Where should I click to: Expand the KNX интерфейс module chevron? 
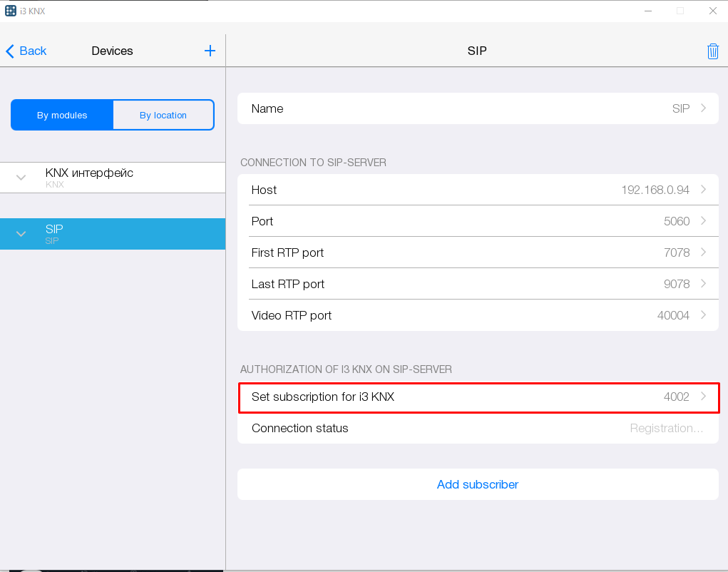(x=21, y=178)
